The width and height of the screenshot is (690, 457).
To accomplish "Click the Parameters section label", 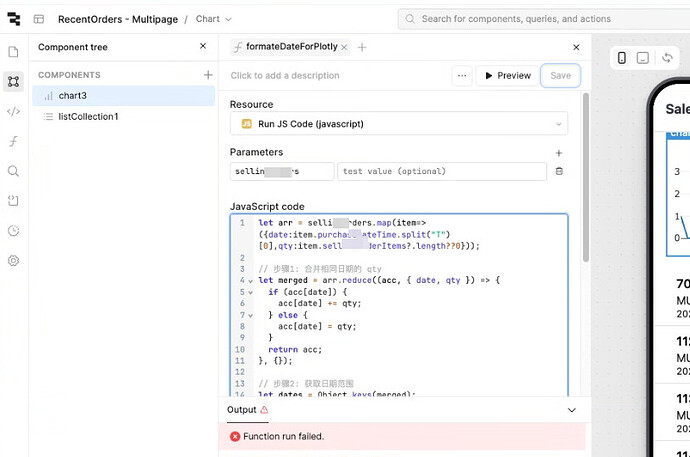I will (256, 152).
